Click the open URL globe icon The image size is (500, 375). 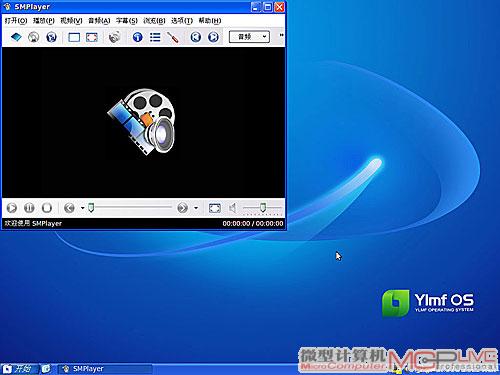[x=51, y=37]
